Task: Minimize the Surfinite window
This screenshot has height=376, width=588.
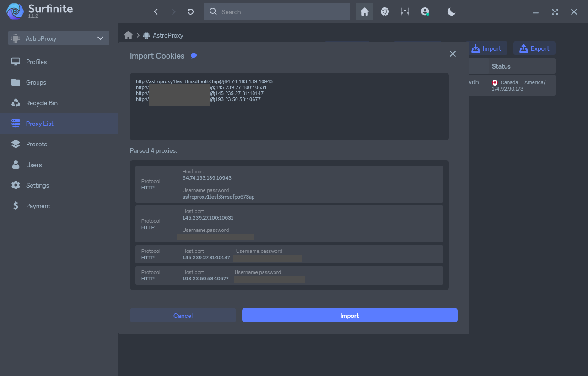Action: [536, 12]
